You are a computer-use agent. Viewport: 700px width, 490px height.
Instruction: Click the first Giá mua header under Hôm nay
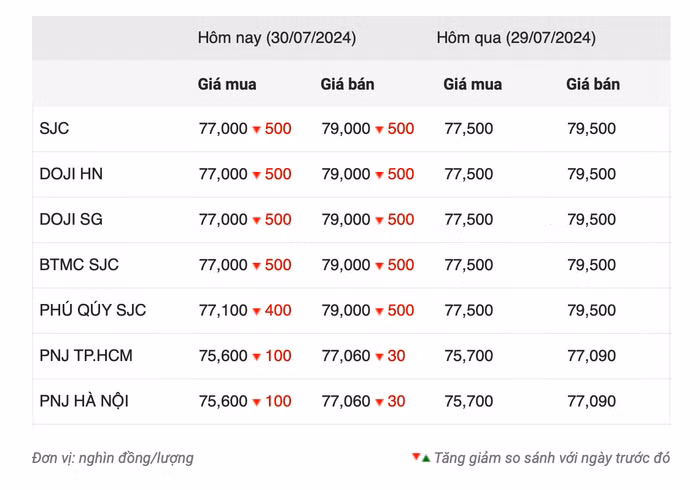click(227, 84)
